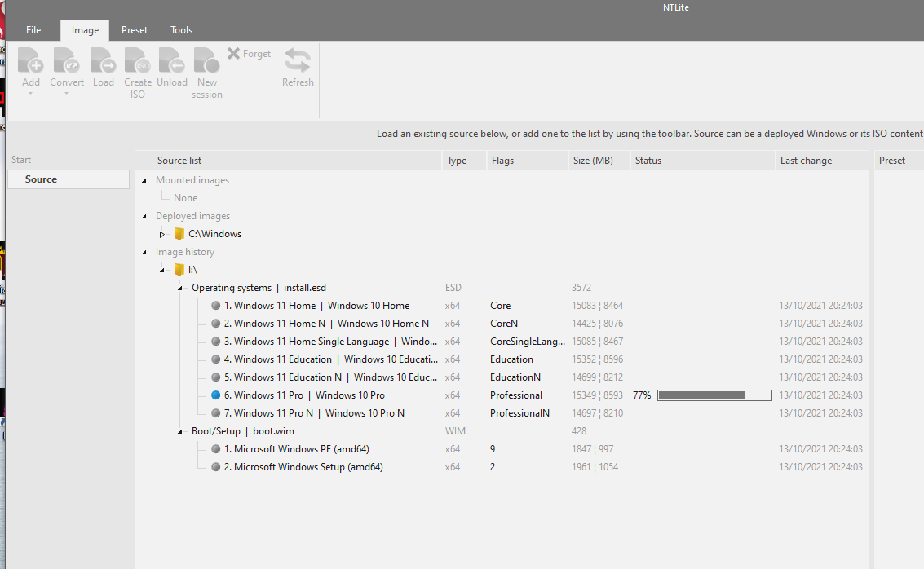Select Source in the left sidebar
This screenshot has height=569, width=924.
point(69,179)
